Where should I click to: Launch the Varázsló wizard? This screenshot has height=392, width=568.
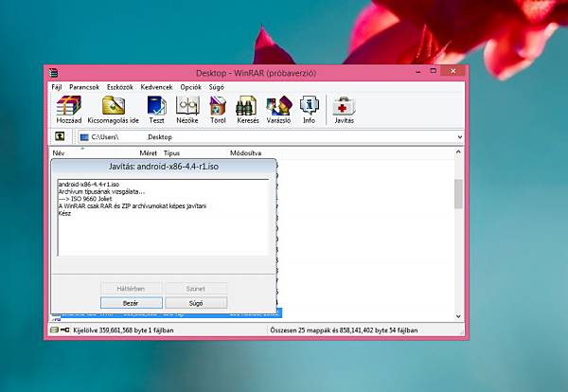277,106
